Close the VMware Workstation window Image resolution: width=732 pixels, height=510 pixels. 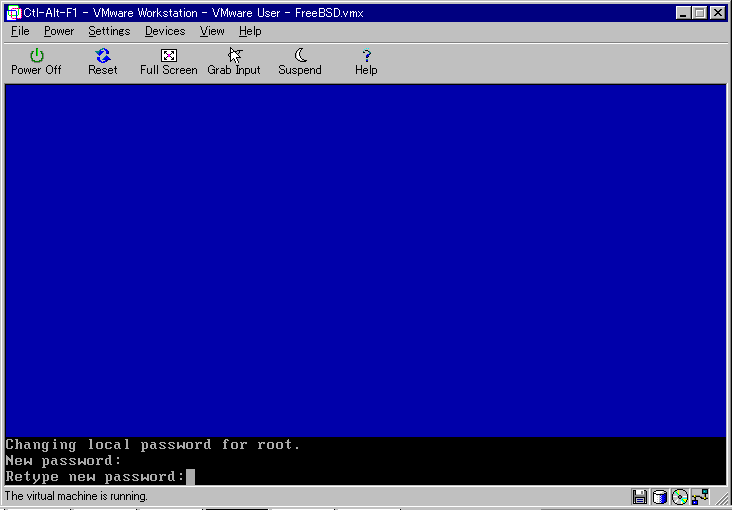[x=718, y=13]
